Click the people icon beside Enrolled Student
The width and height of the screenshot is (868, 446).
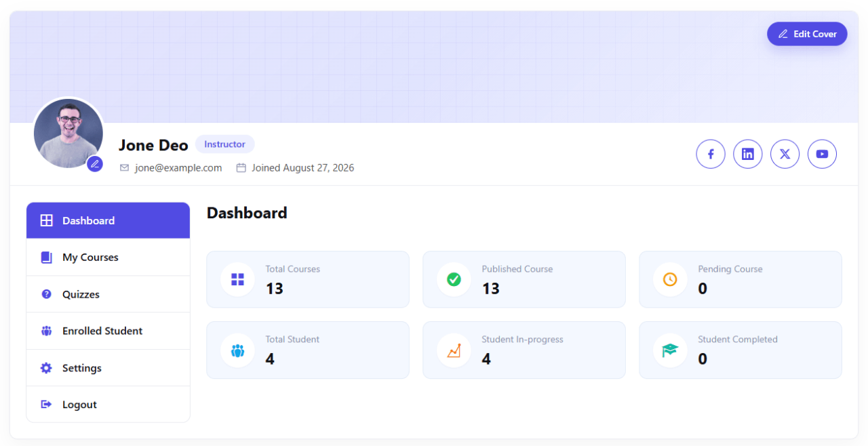click(46, 331)
